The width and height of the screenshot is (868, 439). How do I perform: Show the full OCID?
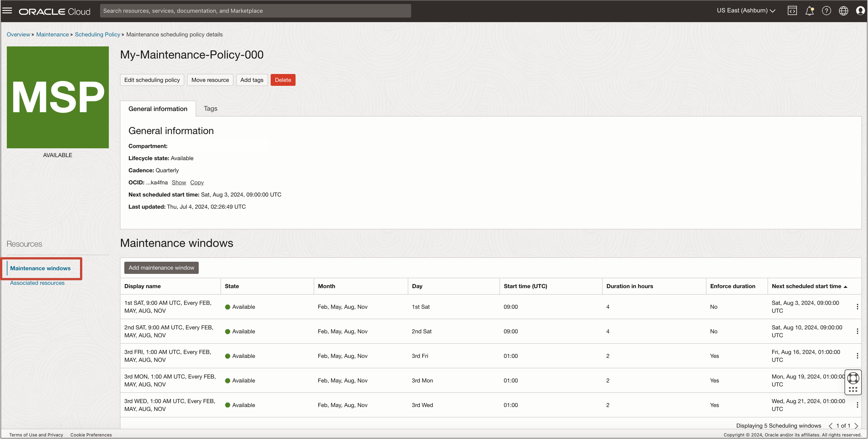coord(179,182)
